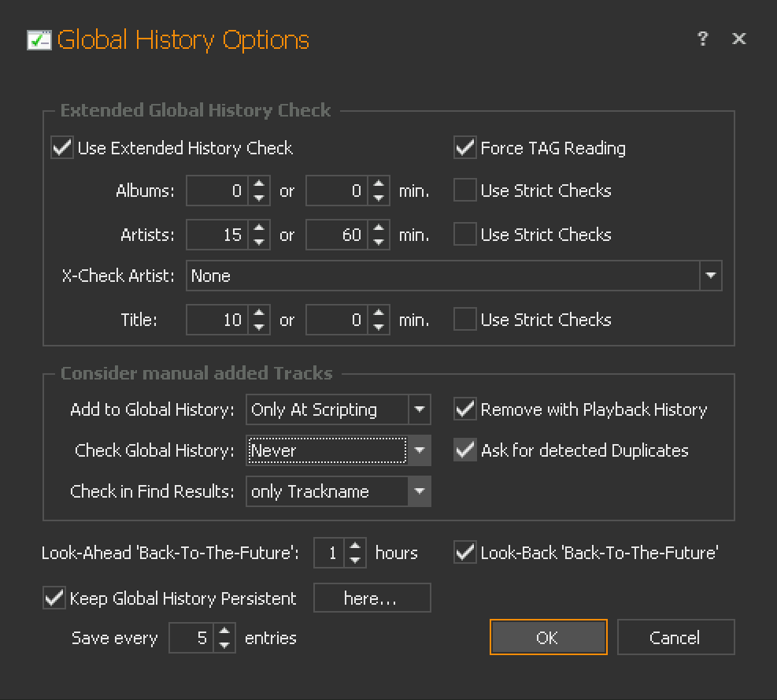Click the Title count field showing 10
The image size is (777, 700).
[x=217, y=319]
